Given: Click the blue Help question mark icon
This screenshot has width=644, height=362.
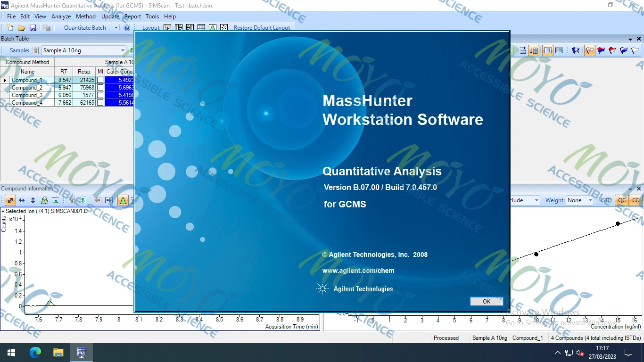Looking at the screenshot, I should click(127, 28).
